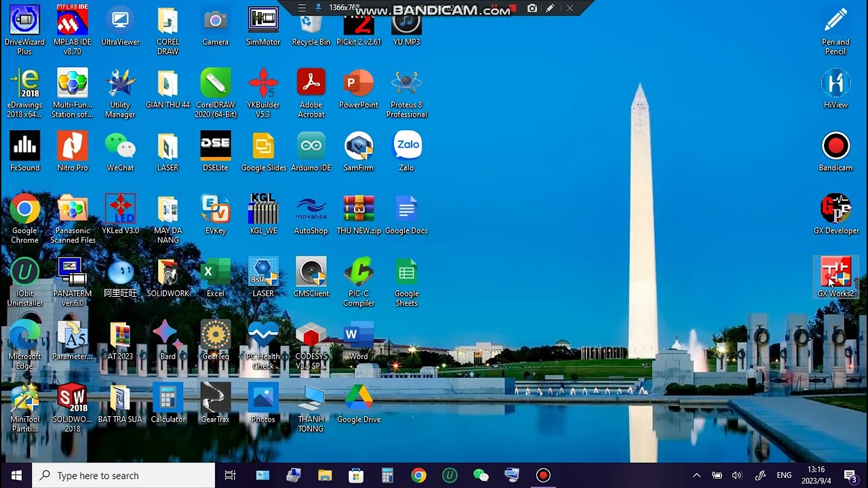Open the AT 2023 archive icon
Screen dimensions: 868x488
tap(120, 340)
